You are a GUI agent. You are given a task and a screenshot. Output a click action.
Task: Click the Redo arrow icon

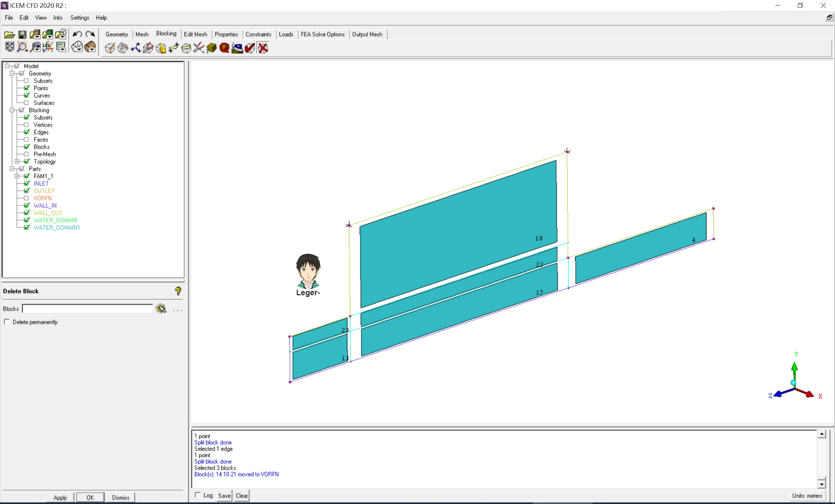90,34
